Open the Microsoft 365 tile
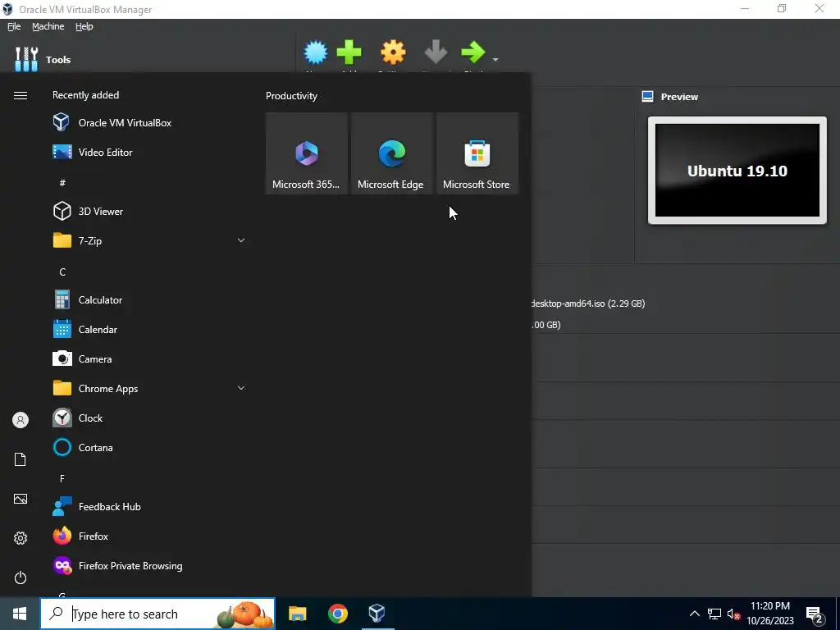Viewport: 840px width, 630px height. pyautogui.click(x=307, y=153)
